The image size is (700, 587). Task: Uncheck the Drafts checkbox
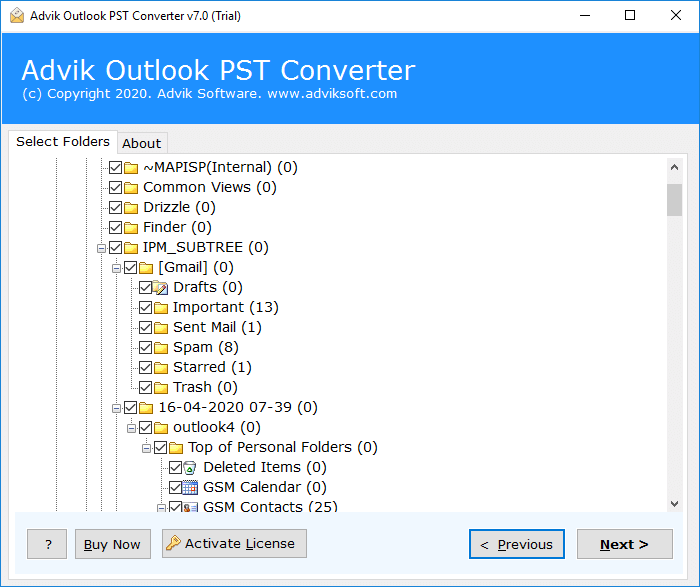click(x=146, y=288)
